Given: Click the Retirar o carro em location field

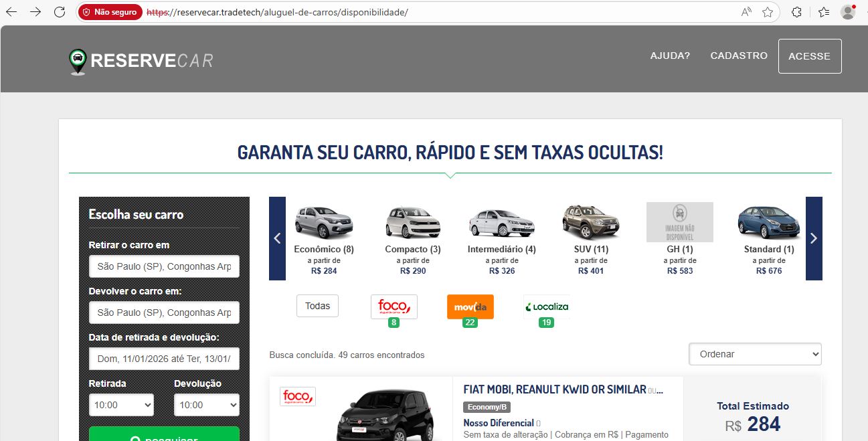Looking at the screenshot, I should click(x=164, y=266).
